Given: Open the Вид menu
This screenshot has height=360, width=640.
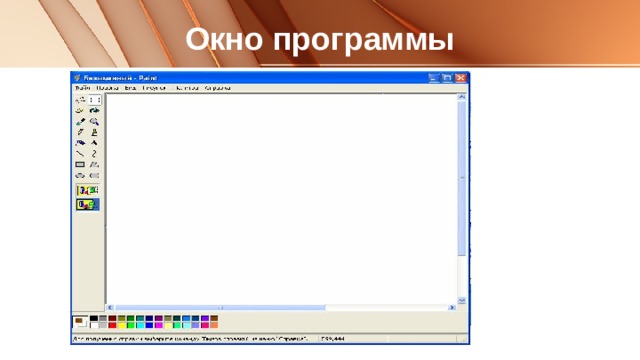Looking at the screenshot, I should click(x=130, y=88).
